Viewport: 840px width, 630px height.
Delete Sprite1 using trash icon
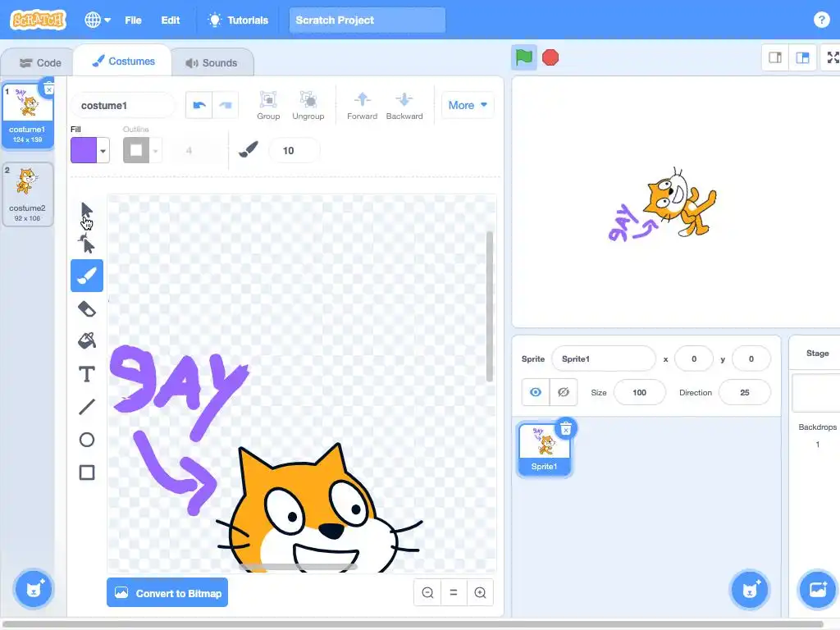pos(566,429)
